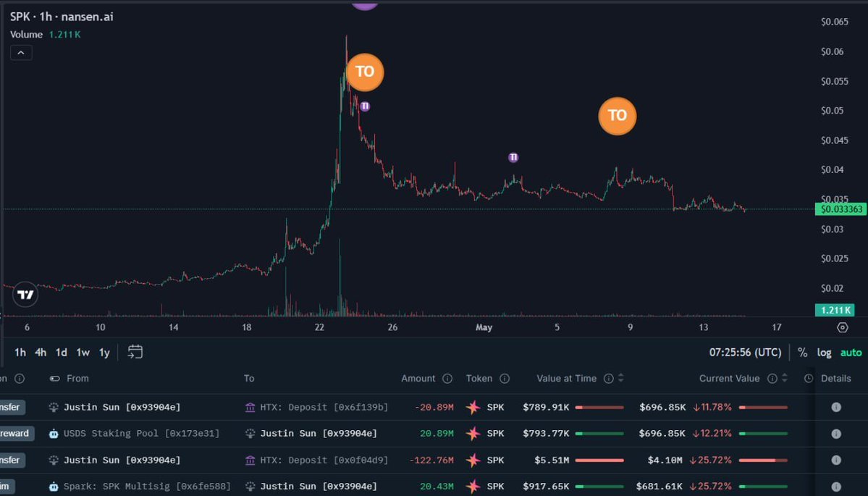The width and height of the screenshot is (868, 496).
Task: Open details icon for -122.76M SPK row
Action: (836, 460)
